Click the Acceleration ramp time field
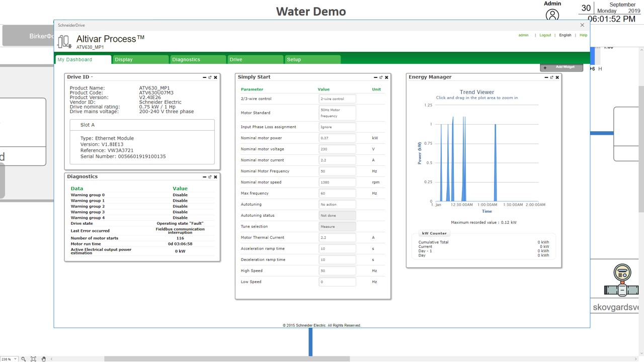Viewport: 644px width, 362px height. tap(337, 249)
